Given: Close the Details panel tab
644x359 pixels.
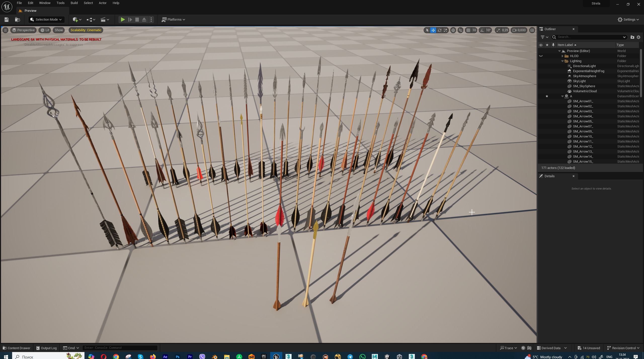Looking at the screenshot, I should pyautogui.click(x=574, y=176).
